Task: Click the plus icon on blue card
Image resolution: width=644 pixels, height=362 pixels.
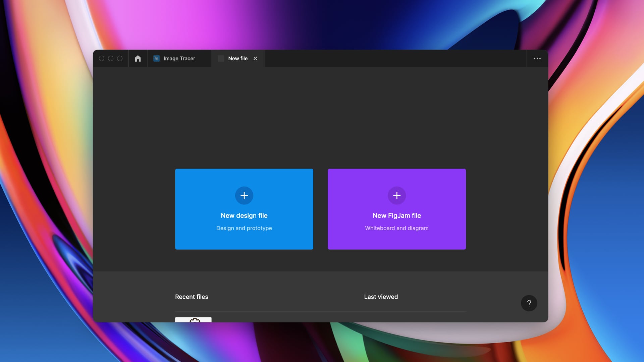Action: [244, 195]
